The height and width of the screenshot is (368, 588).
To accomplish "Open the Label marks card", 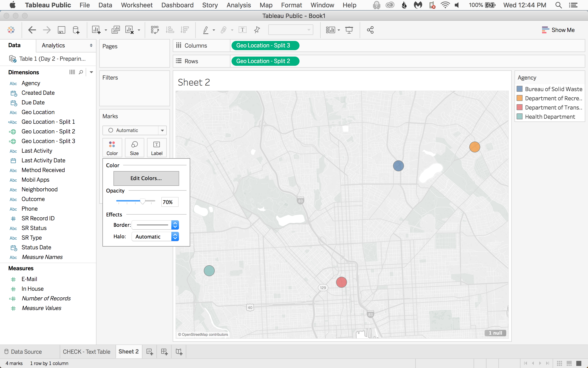I will tap(157, 148).
